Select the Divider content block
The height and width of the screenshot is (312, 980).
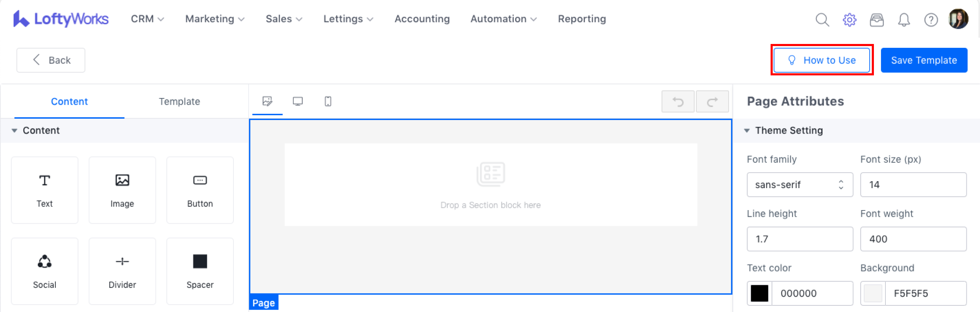point(122,271)
